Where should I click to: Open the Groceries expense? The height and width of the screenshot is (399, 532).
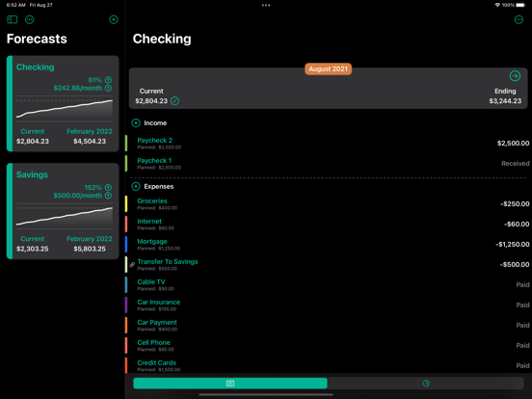click(328, 204)
